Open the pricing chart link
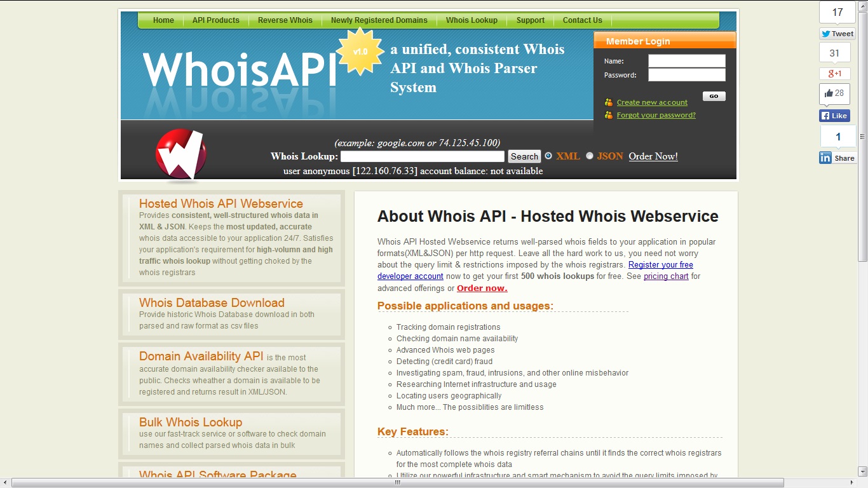This screenshot has height=488, width=868. [666, 276]
